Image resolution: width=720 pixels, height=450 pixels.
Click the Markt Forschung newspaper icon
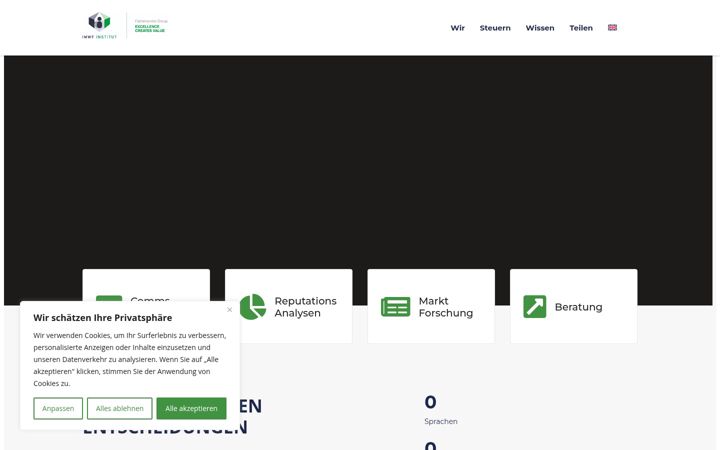point(395,307)
